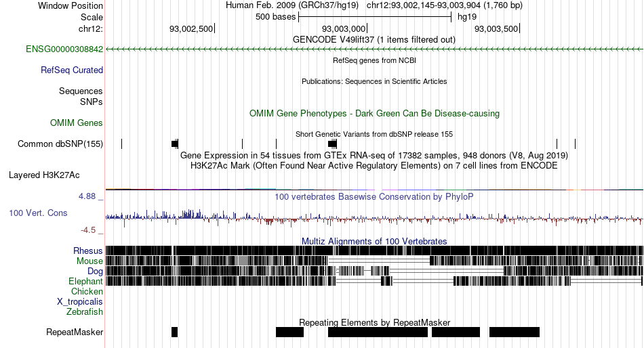Click the 93,003,000 ruler position

tap(344, 28)
